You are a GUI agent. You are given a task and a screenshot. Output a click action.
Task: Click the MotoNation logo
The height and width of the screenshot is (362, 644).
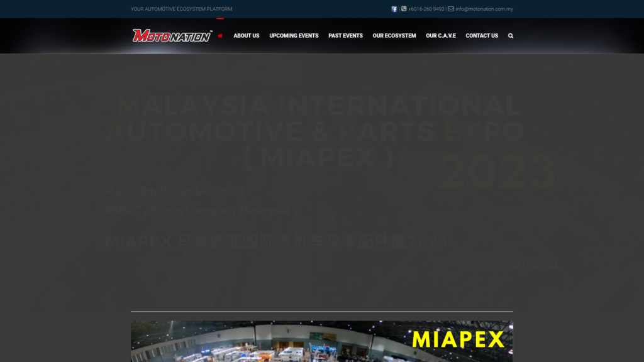pos(172,36)
